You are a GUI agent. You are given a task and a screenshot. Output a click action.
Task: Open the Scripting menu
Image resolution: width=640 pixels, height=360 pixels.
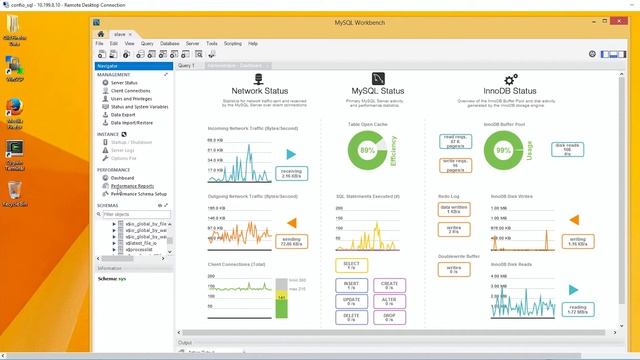(233, 43)
